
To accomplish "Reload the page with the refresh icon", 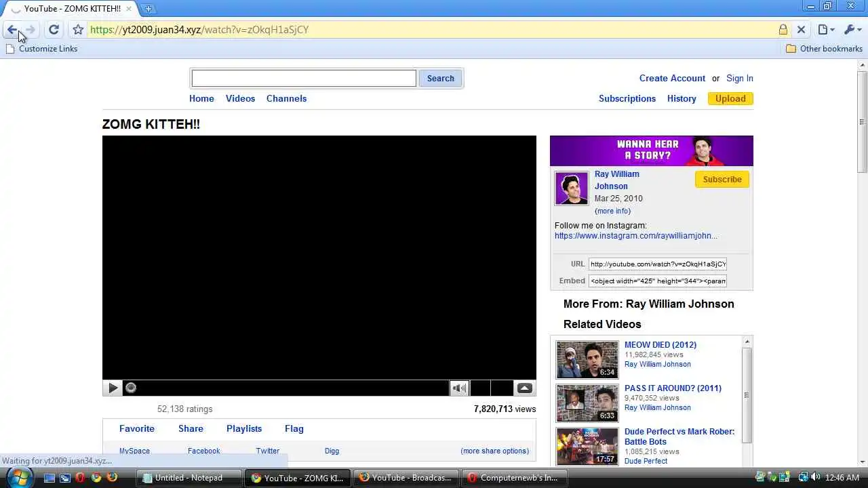I will tap(54, 30).
